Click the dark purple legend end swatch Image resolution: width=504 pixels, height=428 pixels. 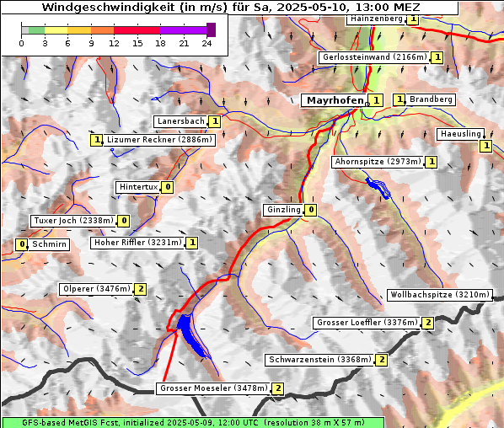click(x=211, y=29)
